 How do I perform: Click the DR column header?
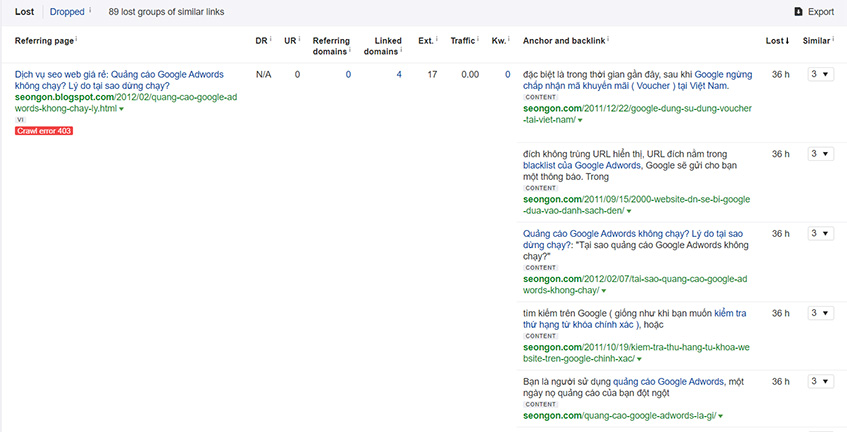coord(261,40)
